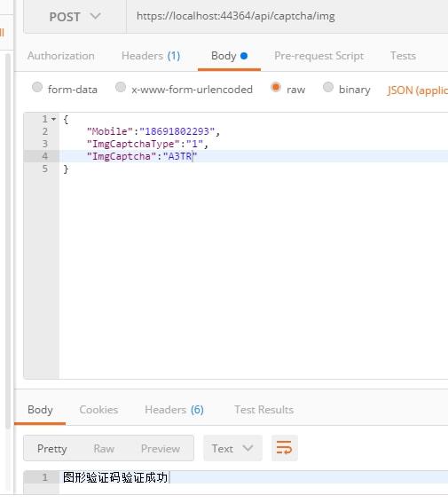Open the request Headers (1) tab
Image resolution: width=448 pixels, height=503 pixels.
pyautogui.click(x=151, y=56)
